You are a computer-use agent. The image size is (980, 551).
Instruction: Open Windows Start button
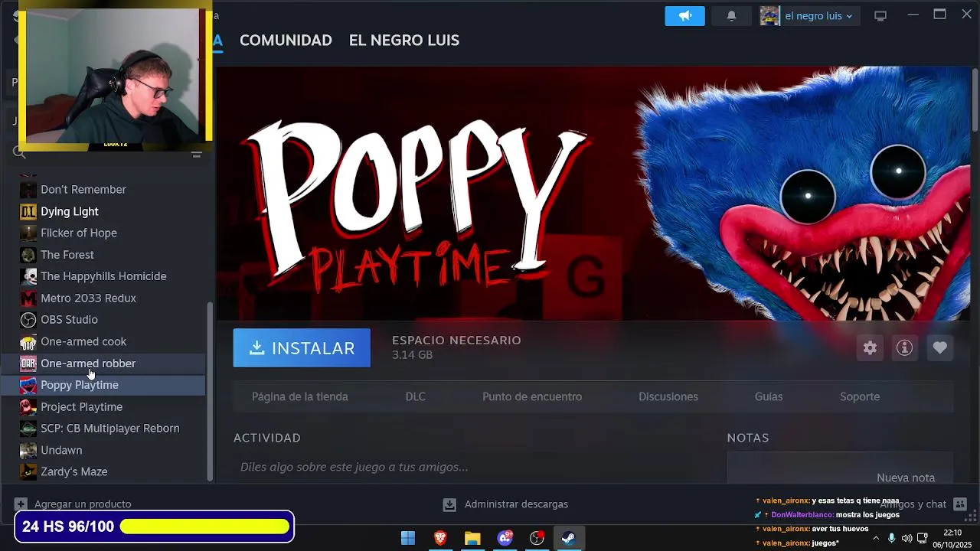[x=408, y=538]
